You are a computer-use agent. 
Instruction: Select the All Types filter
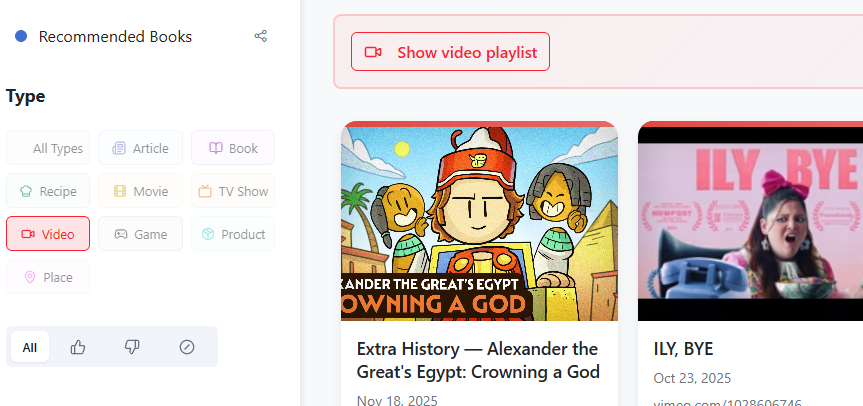click(48, 148)
